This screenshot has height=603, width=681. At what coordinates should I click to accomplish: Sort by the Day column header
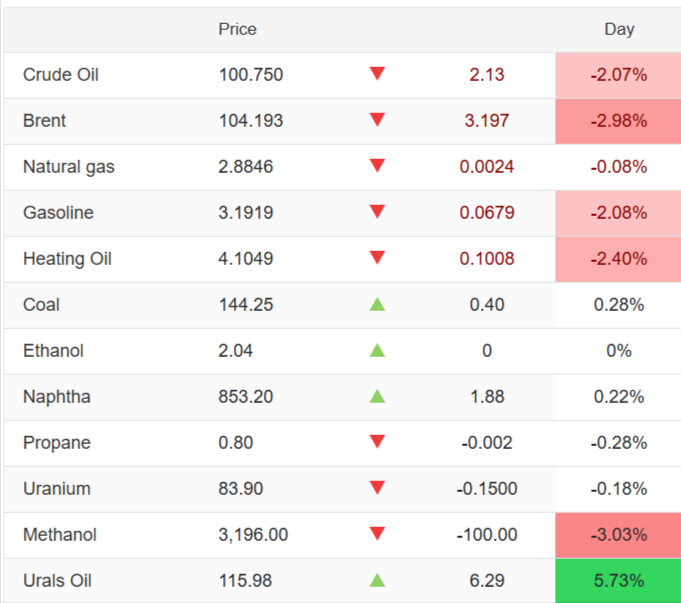(619, 29)
